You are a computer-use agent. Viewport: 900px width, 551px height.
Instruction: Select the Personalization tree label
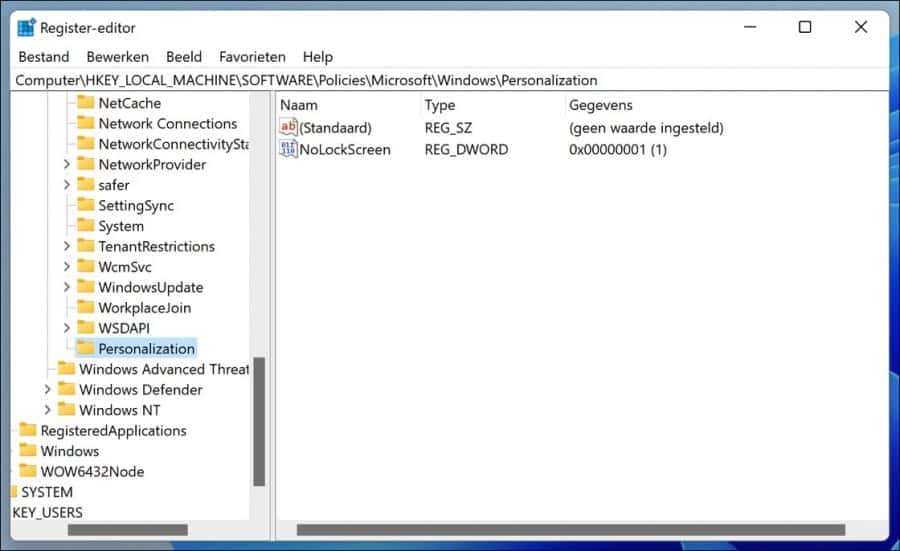(146, 348)
